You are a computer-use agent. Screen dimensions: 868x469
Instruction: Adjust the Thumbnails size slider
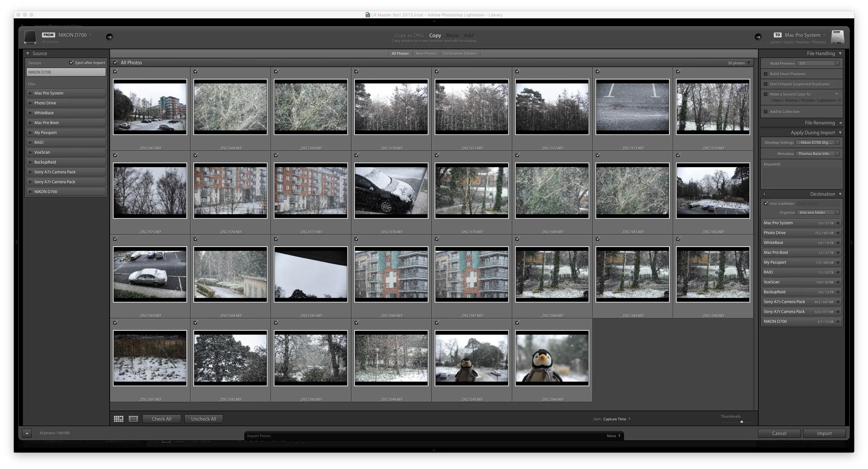(x=741, y=422)
